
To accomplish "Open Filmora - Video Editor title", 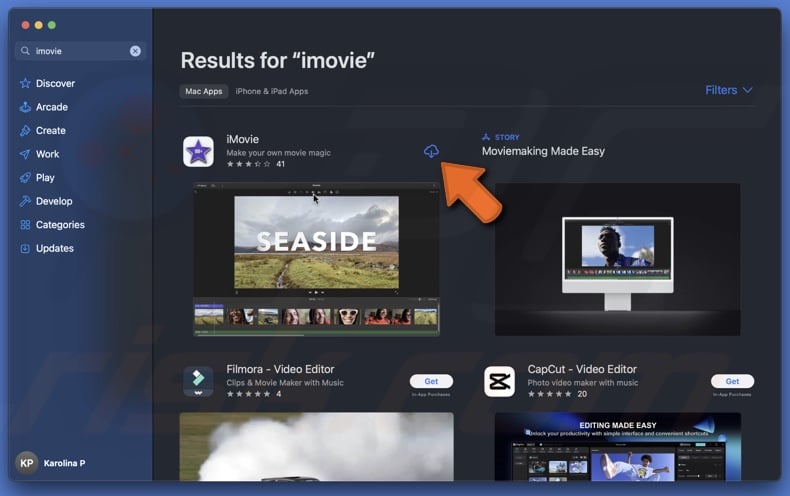I will [280, 369].
